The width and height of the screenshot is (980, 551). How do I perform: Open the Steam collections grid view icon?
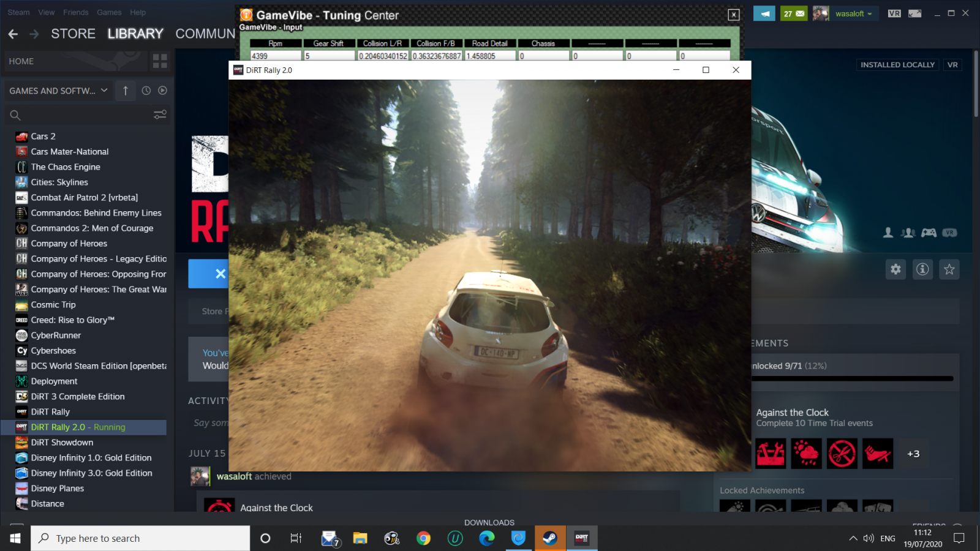pyautogui.click(x=160, y=61)
